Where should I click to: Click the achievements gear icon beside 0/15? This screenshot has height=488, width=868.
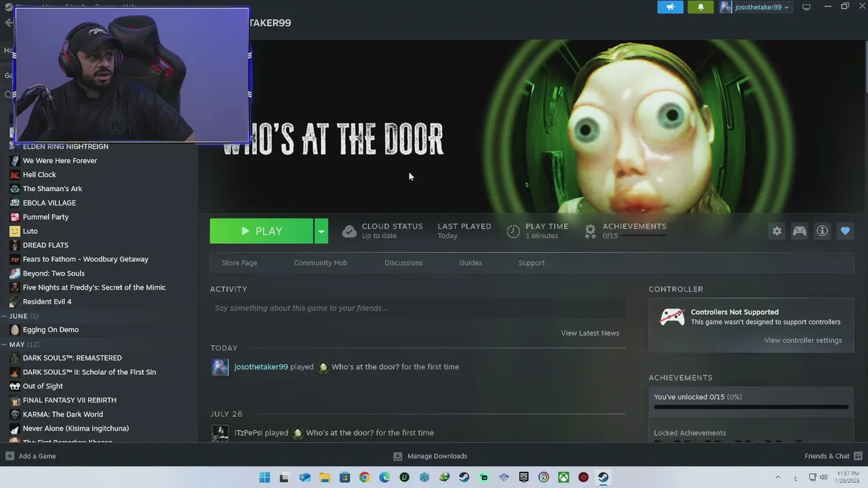pos(591,231)
